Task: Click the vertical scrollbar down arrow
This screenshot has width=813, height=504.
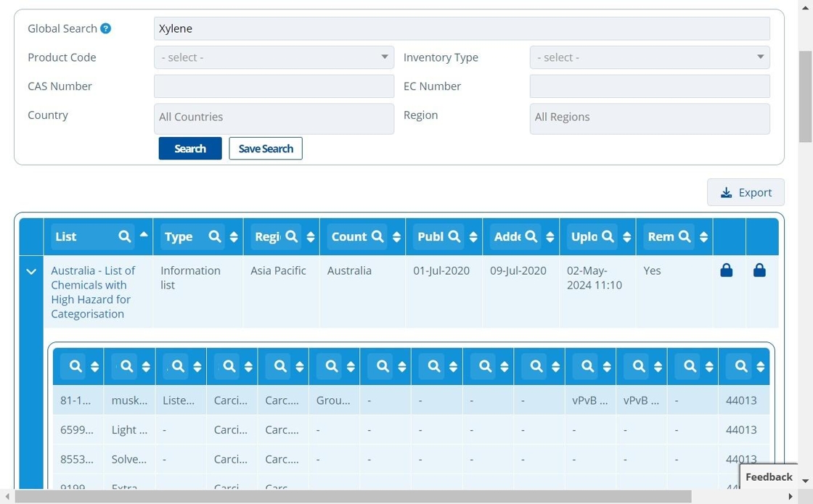Action: pyautogui.click(x=805, y=482)
